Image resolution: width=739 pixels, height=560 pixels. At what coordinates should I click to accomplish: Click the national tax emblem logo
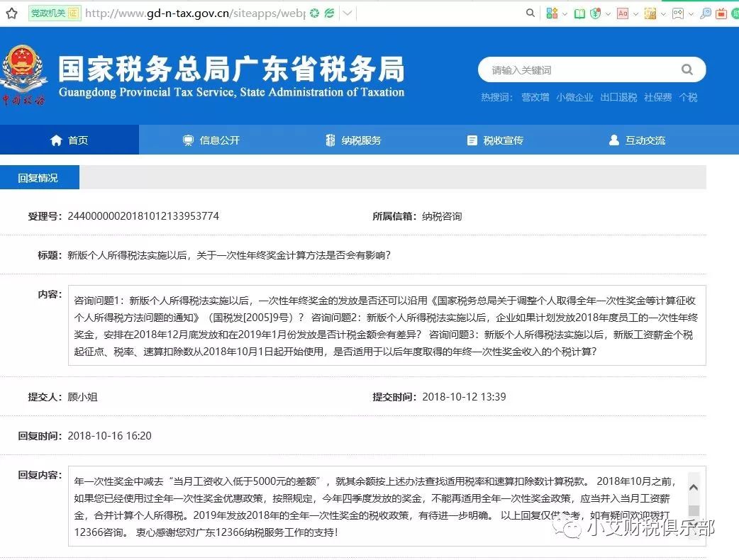click(x=23, y=74)
